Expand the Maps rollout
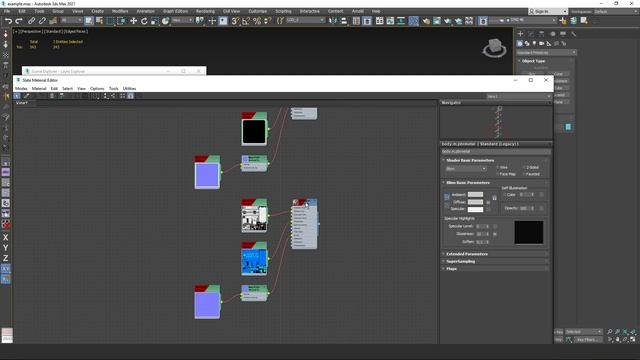 pyautogui.click(x=495, y=269)
